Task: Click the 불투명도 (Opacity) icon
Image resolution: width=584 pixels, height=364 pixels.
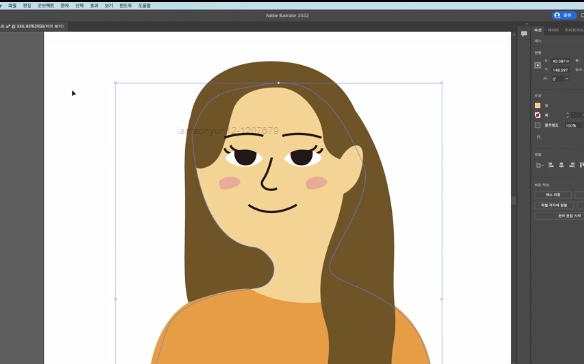Action: [537, 125]
